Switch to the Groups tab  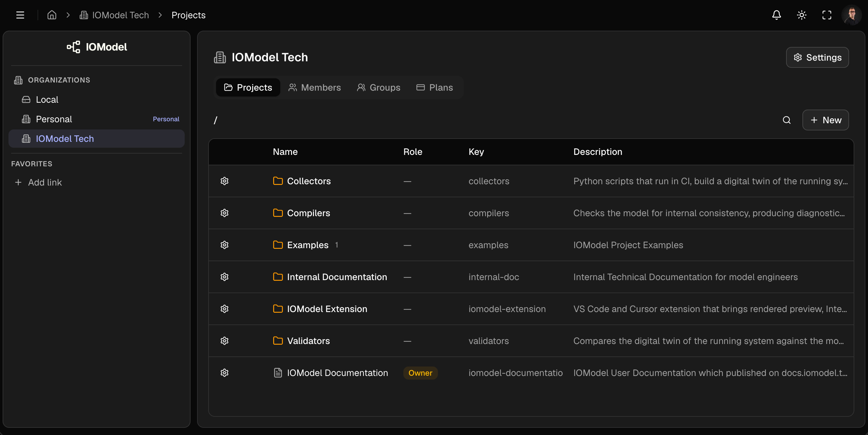click(x=379, y=87)
